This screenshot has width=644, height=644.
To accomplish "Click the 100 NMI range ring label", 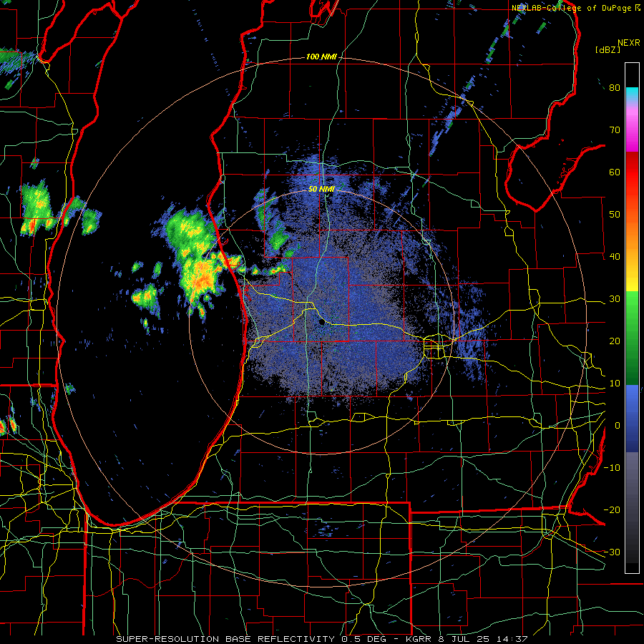I will coord(321,57).
